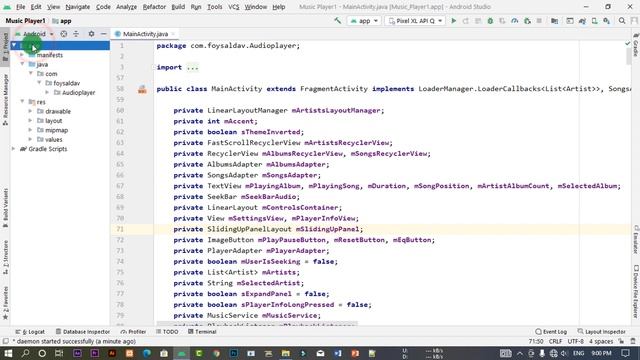Select the MainActivity.java editor tab

point(145,34)
